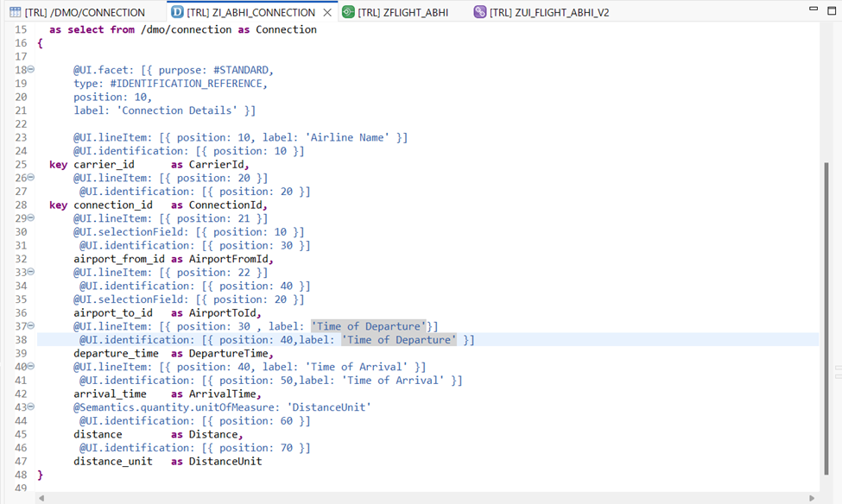Click the green icon on ZFLIGHT_ABHI tab
Screen dimensions: 842x504
[347, 12]
